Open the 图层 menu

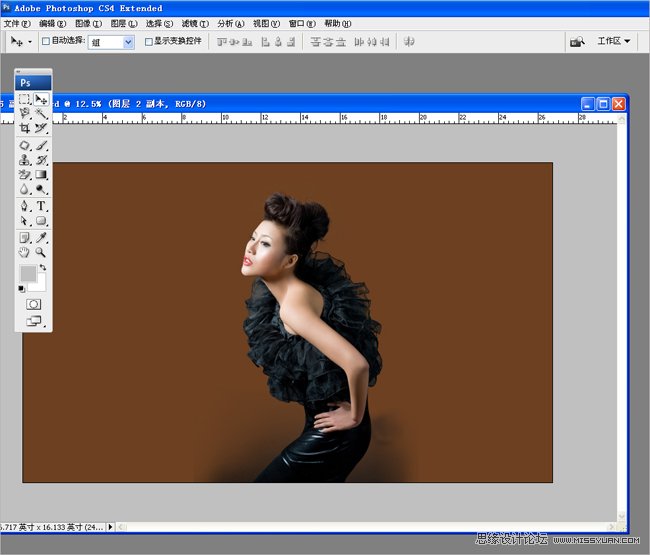[x=121, y=23]
